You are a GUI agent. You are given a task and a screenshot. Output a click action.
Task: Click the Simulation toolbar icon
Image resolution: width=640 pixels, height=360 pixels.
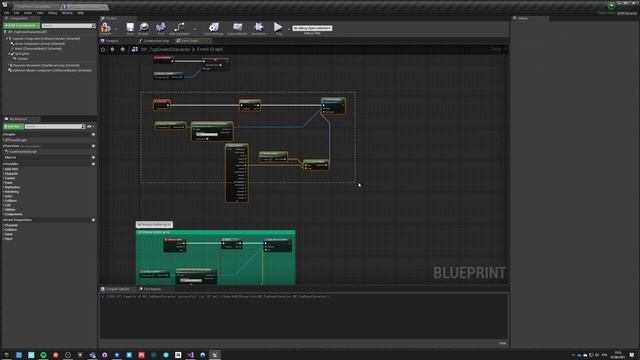[x=258, y=28]
